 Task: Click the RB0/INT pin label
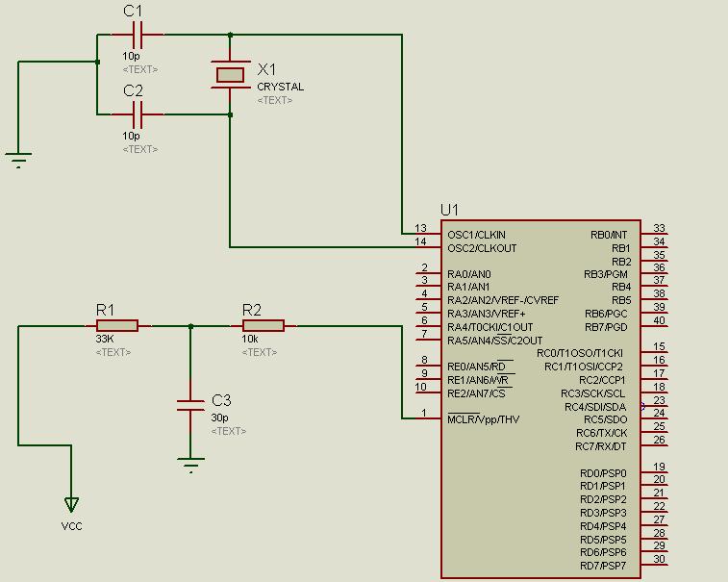609,235
